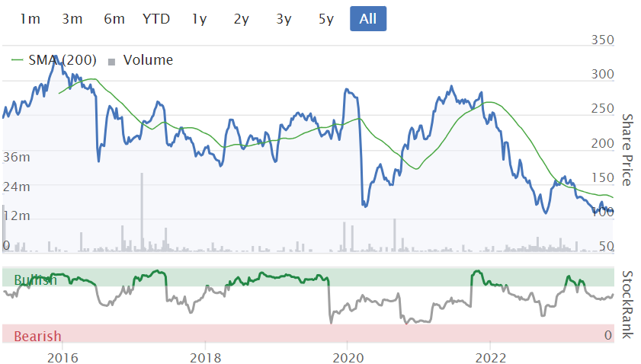Click the 2016 x-axis label

coord(62,358)
